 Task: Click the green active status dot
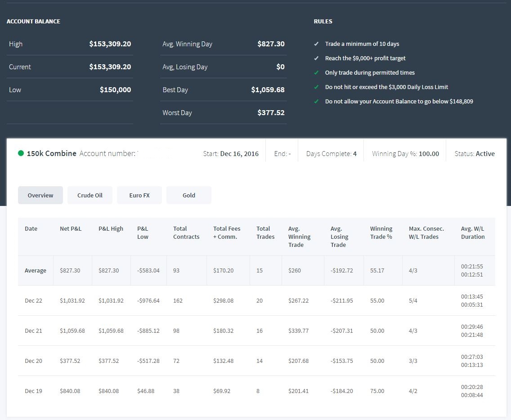click(x=21, y=153)
